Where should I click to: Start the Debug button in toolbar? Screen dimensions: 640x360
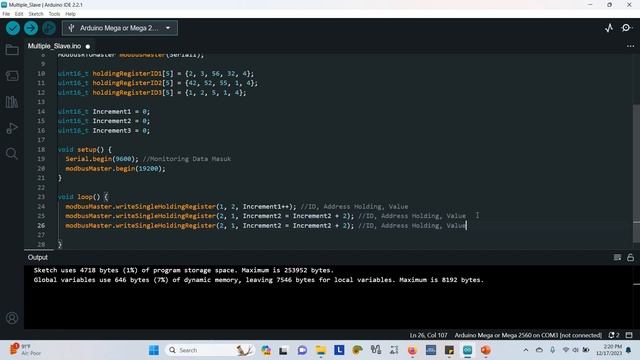(49, 28)
